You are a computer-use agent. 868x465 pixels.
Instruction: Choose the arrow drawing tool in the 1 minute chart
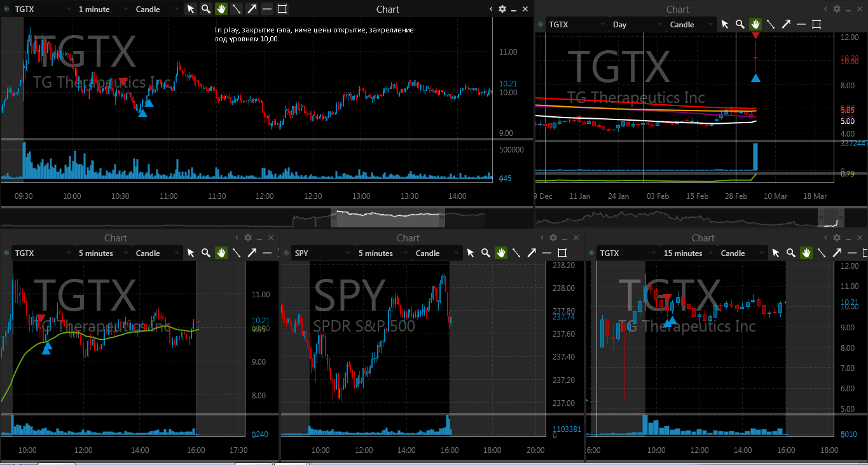click(252, 9)
